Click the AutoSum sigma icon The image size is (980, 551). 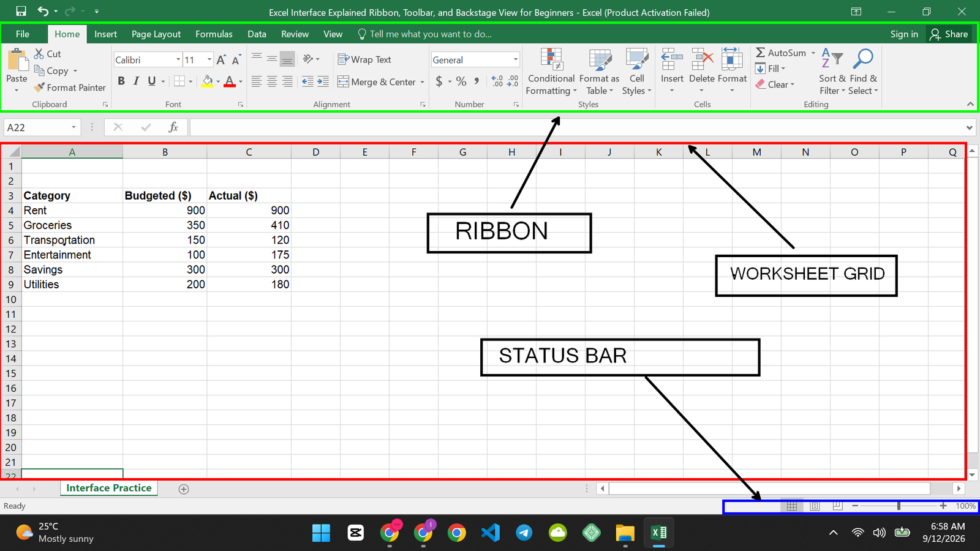pos(760,53)
